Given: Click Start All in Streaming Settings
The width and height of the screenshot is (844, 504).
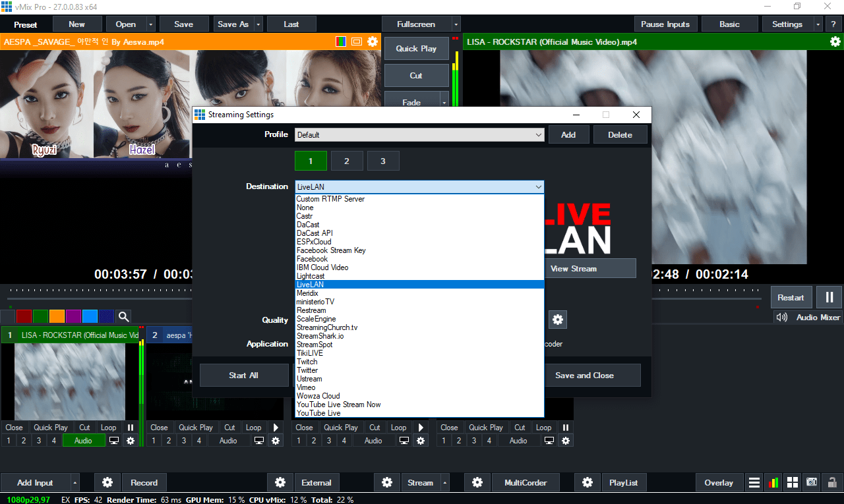Looking at the screenshot, I should (243, 376).
